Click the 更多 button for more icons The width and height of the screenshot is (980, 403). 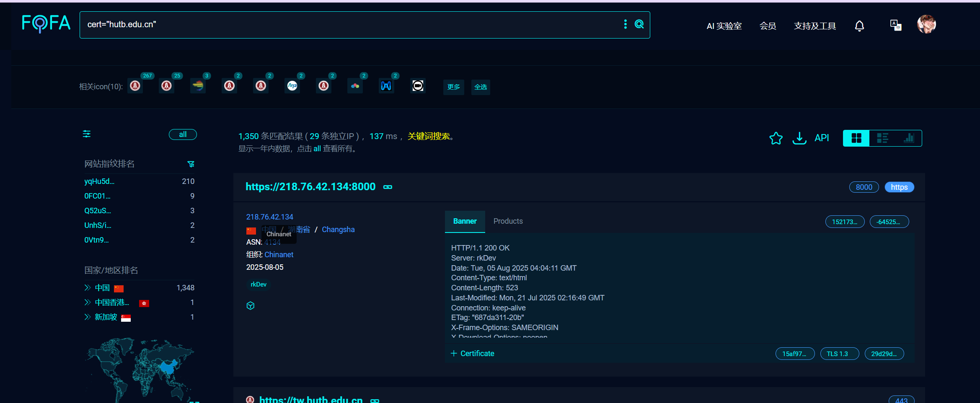[453, 87]
